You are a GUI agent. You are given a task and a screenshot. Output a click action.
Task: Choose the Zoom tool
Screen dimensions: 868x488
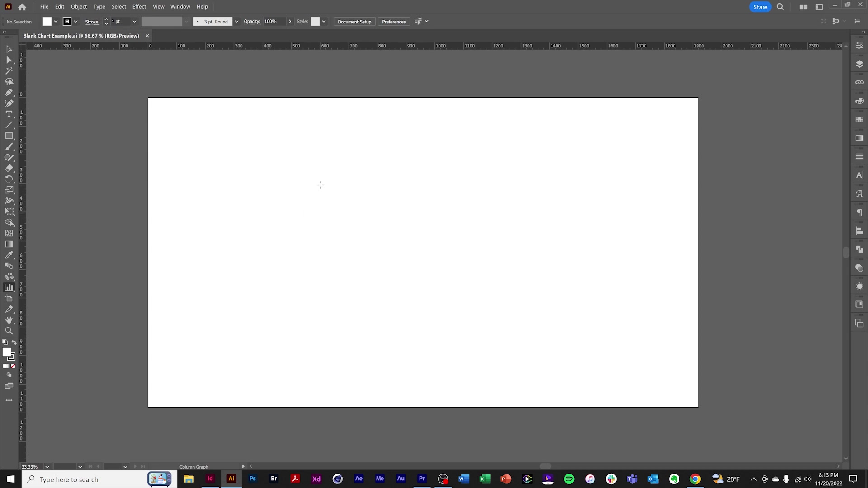point(9,331)
